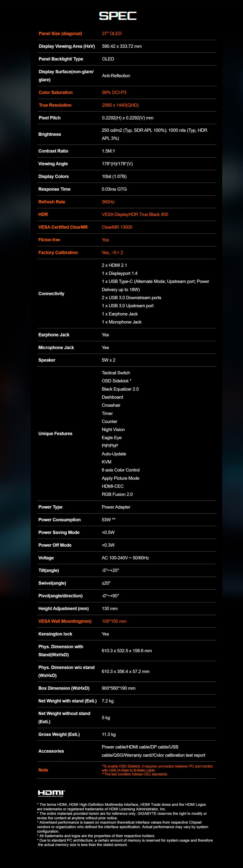Select the 99% DCI-P3 value

pyautogui.click(x=114, y=92)
